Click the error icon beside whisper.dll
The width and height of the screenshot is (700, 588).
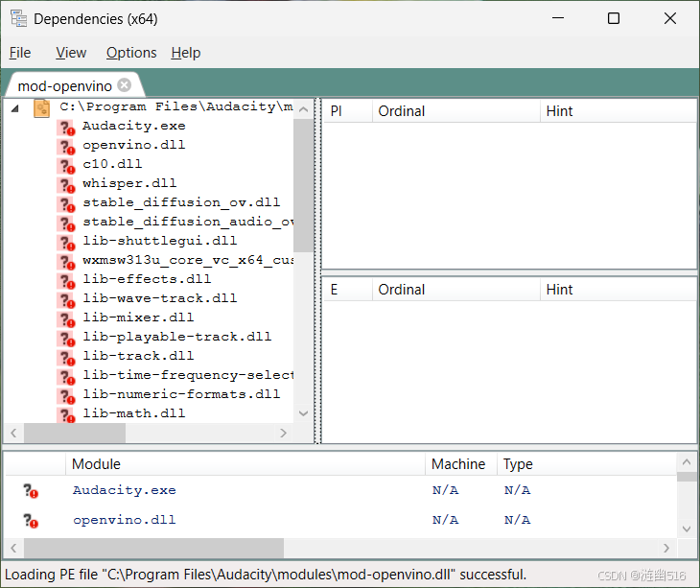tap(66, 185)
